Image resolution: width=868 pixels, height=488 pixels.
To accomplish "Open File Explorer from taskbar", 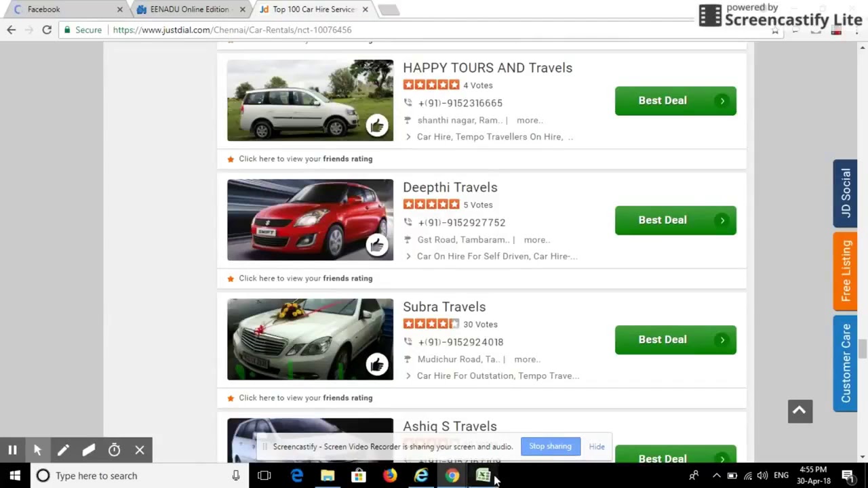I will click(328, 476).
